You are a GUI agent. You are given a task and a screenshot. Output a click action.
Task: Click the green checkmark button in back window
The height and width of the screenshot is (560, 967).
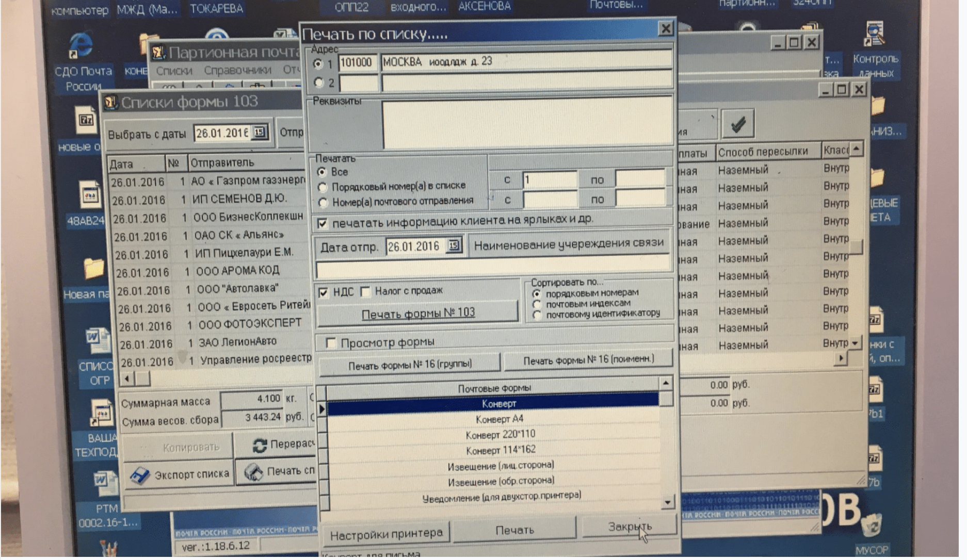tap(737, 124)
